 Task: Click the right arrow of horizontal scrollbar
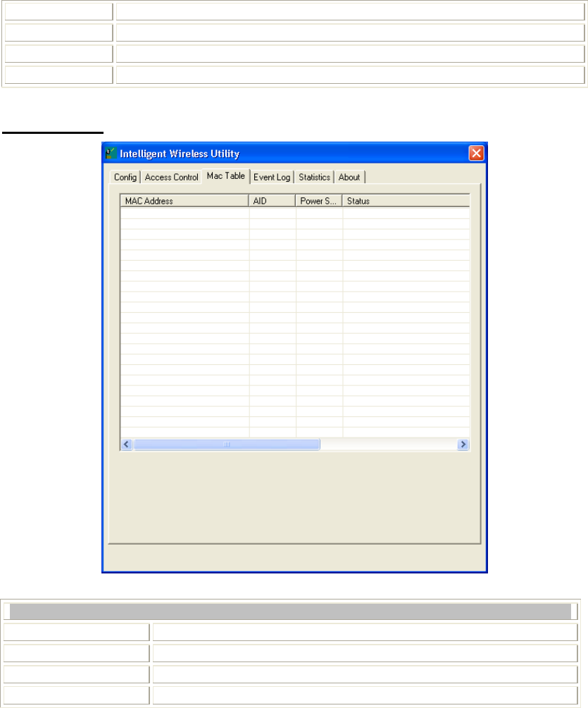463,445
